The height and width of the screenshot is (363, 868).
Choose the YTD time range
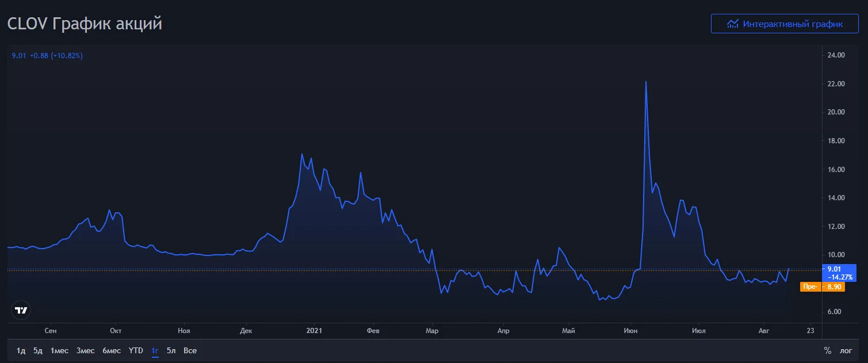136,350
